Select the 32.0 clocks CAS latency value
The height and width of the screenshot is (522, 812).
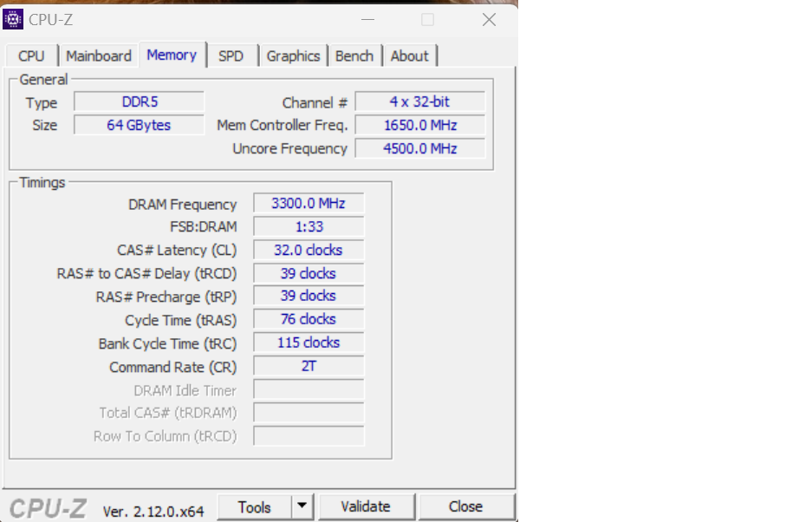click(x=309, y=250)
